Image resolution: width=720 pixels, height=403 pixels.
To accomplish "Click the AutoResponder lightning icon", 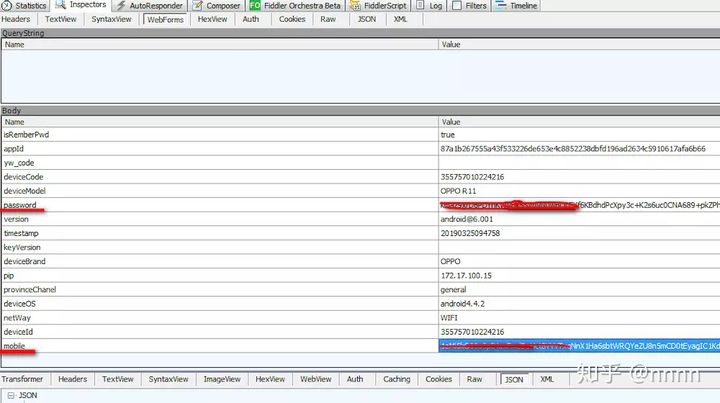I will pyautogui.click(x=121, y=6).
